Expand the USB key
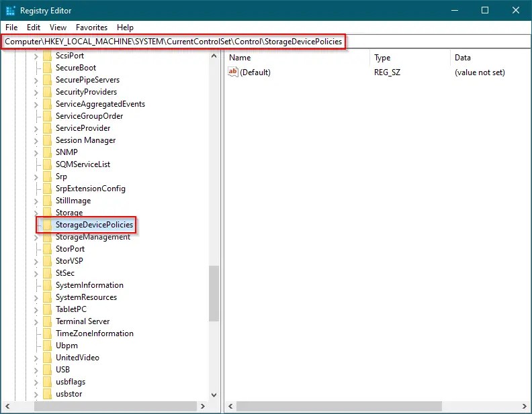 36,370
